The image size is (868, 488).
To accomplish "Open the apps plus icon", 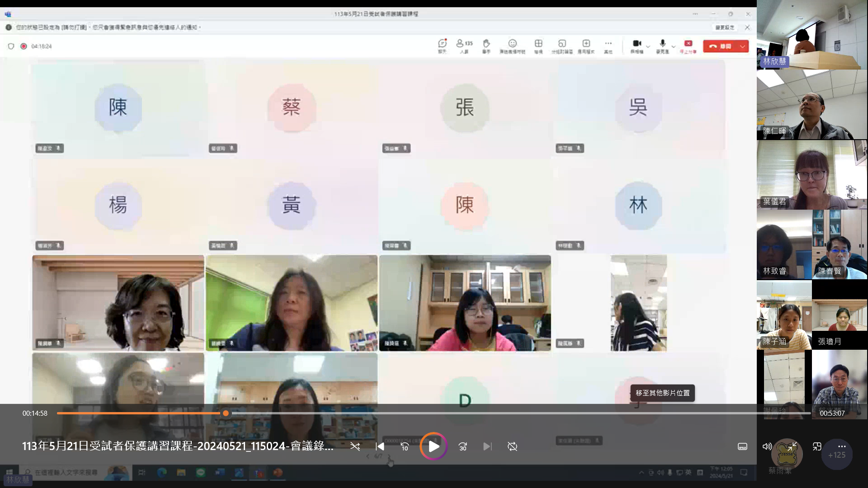I will (586, 46).
